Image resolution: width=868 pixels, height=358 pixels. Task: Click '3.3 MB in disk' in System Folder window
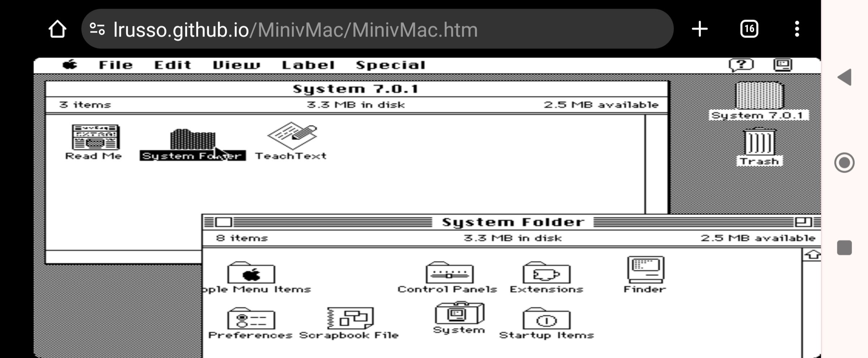pos(513,238)
